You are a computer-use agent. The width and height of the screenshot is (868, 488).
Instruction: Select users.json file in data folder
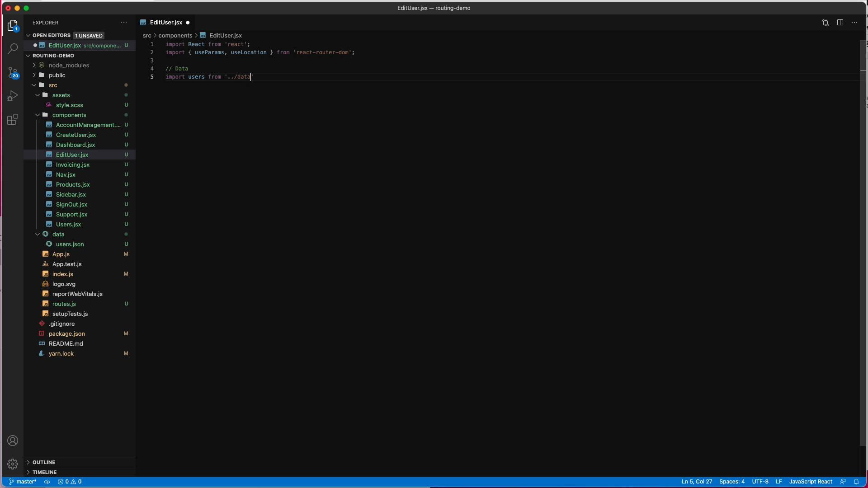point(70,244)
